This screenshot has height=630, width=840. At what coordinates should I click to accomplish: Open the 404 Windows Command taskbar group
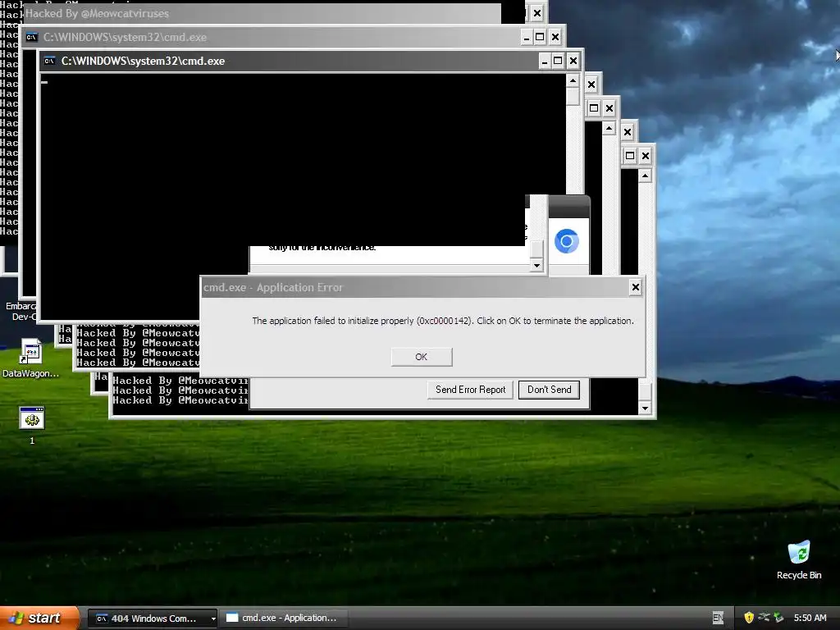153,619
